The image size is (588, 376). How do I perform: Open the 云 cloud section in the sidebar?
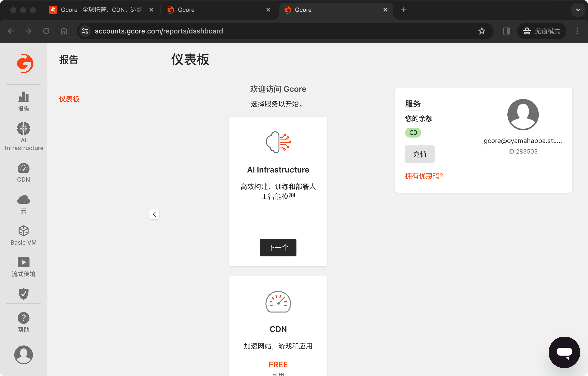[x=24, y=204]
